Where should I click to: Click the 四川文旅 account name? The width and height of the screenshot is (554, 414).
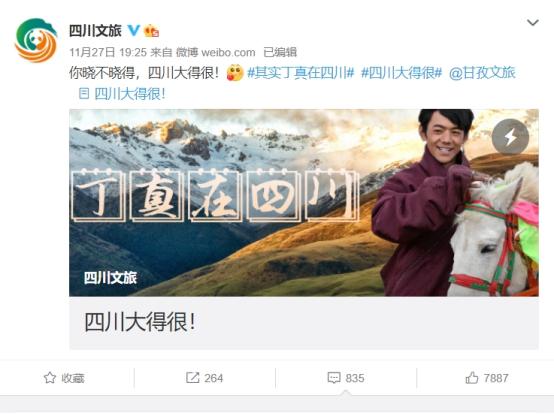click(x=95, y=31)
